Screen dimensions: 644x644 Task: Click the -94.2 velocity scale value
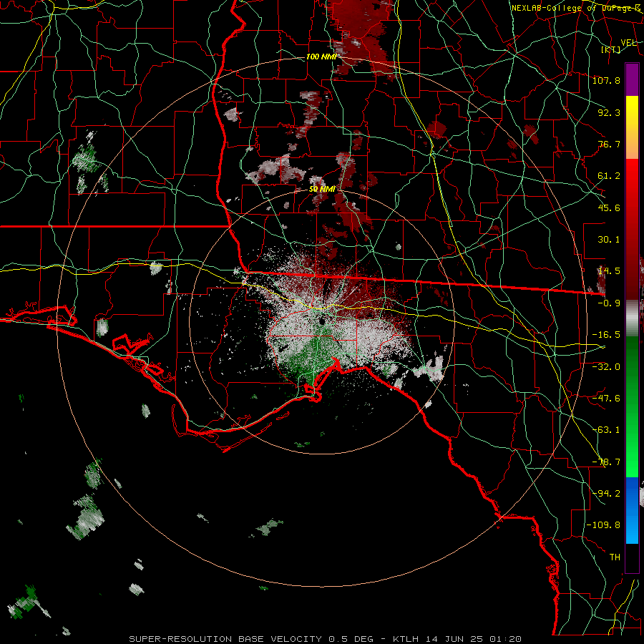(x=606, y=494)
